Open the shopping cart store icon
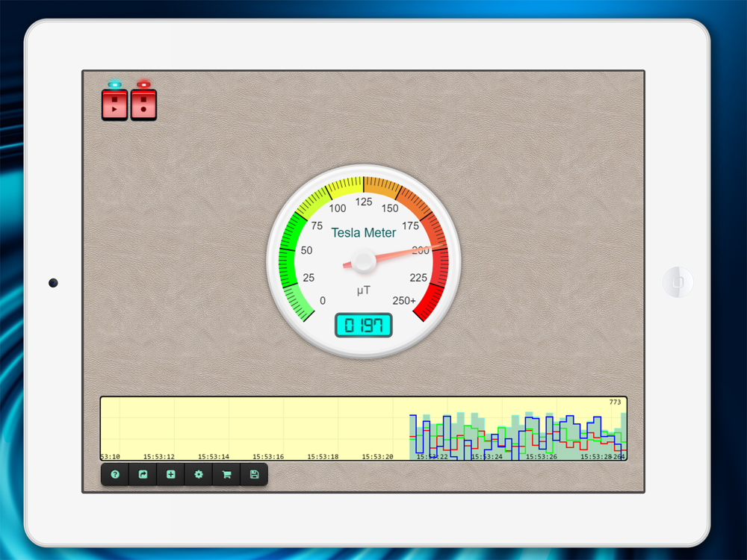Screen dimensions: 747x560 point(226,474)
